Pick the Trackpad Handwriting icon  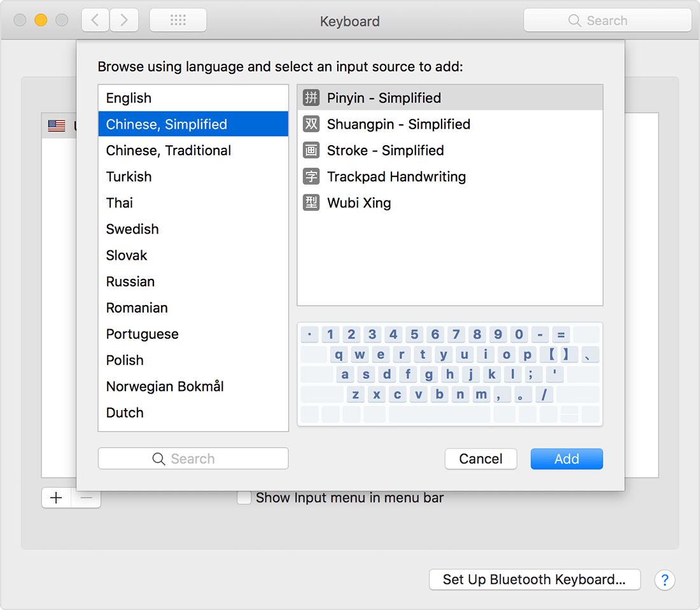click(311, 176)
